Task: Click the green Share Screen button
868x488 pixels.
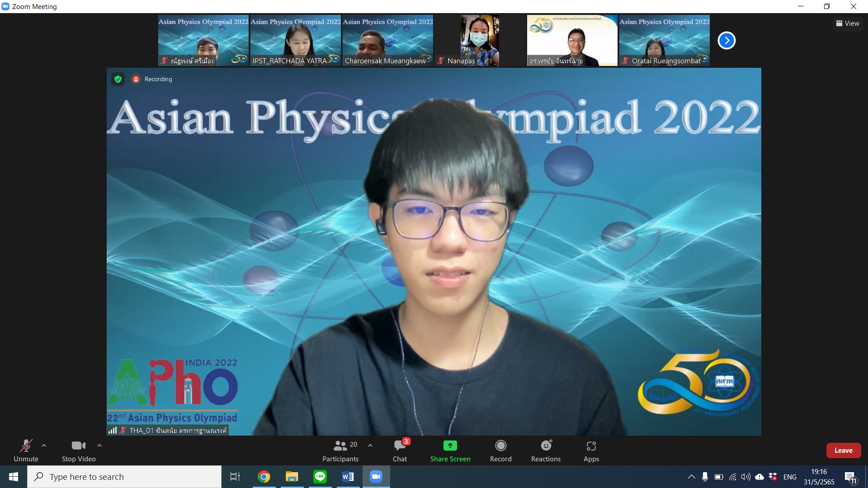Action: (x=450, y=450)
